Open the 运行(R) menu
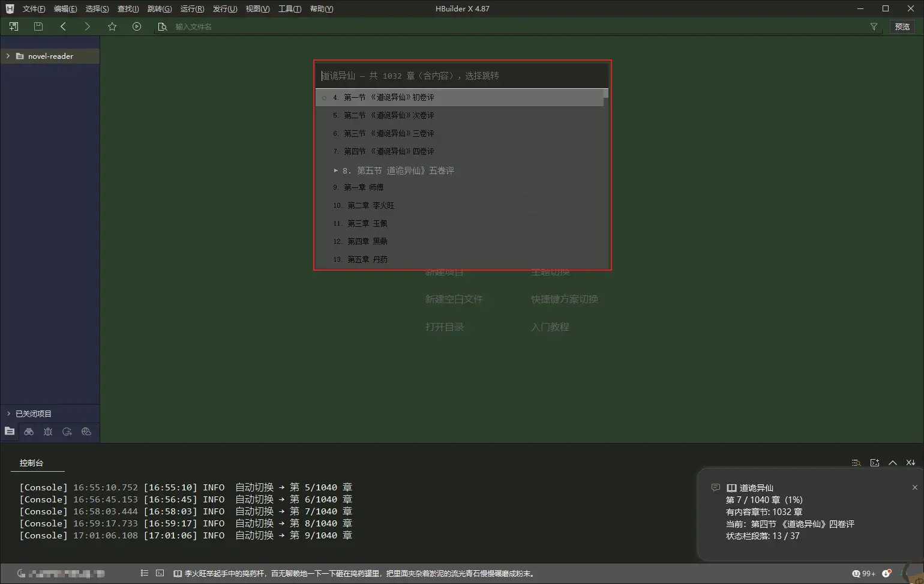924x584 pixels. coord(192,9)
